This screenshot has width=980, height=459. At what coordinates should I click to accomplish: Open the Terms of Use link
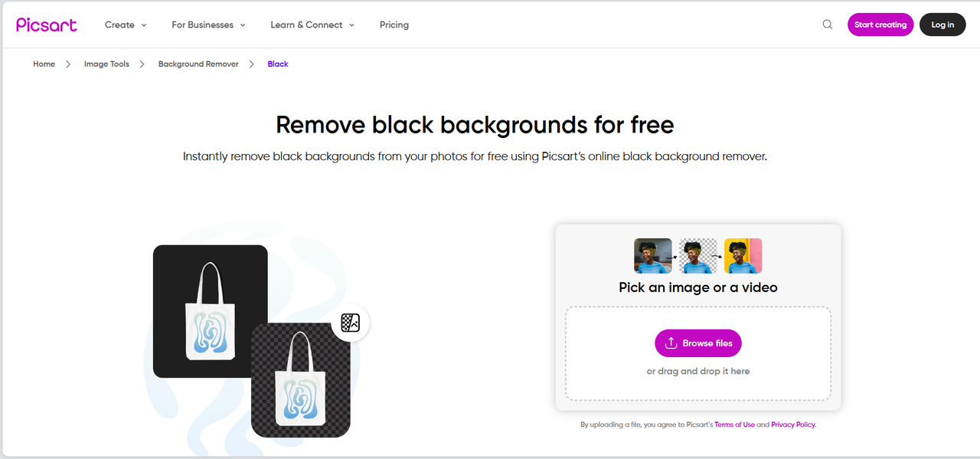click(x=734, y=425)
